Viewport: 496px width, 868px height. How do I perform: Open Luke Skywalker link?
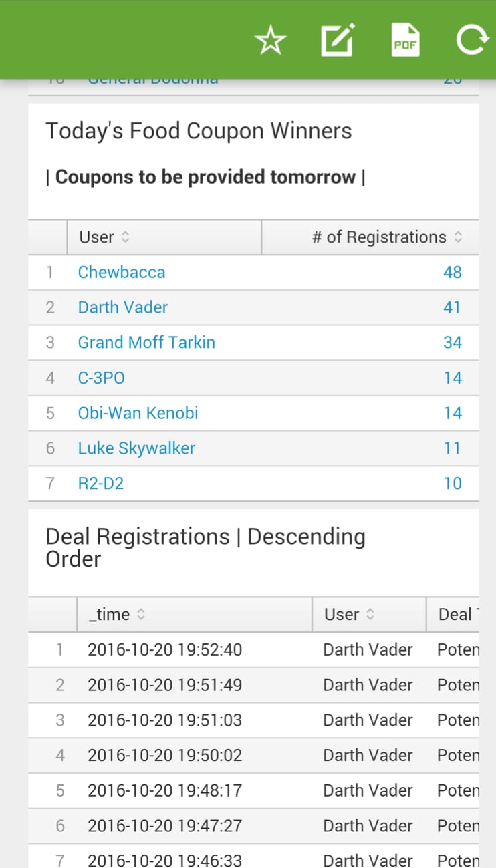136,448
